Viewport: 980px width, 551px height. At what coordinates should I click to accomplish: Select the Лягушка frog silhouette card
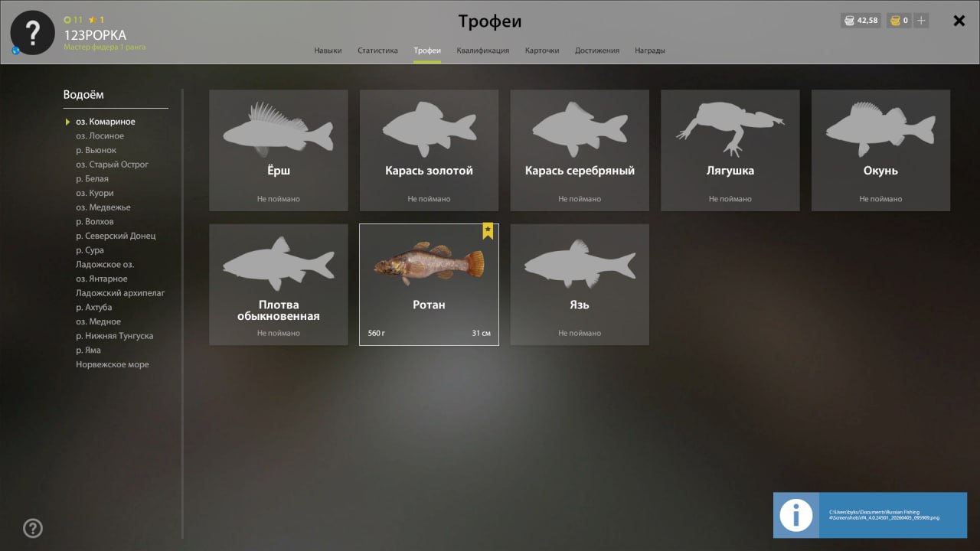730,150
